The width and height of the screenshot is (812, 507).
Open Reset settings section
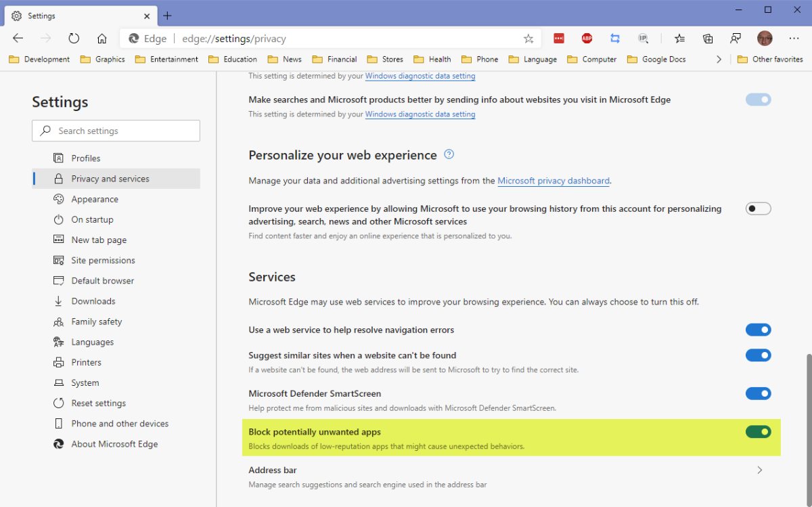pyautogui.click(x=116, y=403)
